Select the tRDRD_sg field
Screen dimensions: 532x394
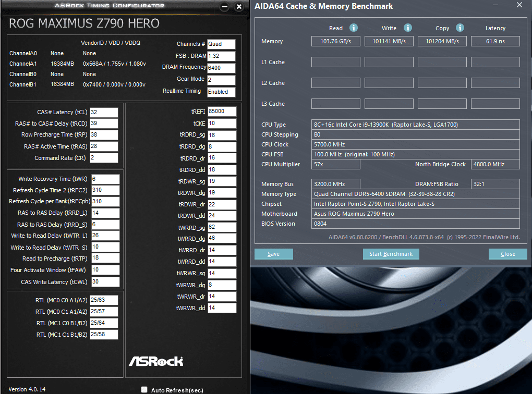click(x=222, y=135)
